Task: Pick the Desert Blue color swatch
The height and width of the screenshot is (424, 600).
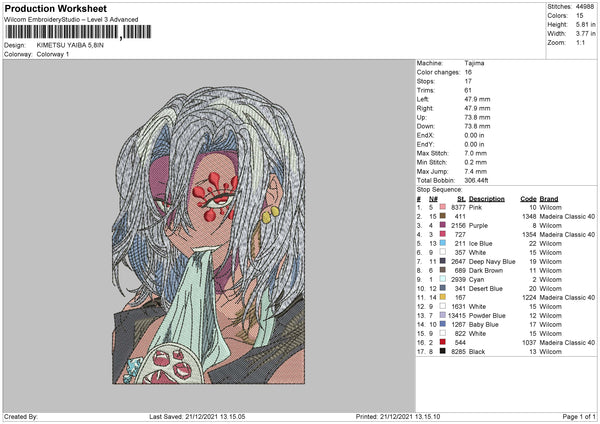Action: pyautogui.click(x=443, y=288)
